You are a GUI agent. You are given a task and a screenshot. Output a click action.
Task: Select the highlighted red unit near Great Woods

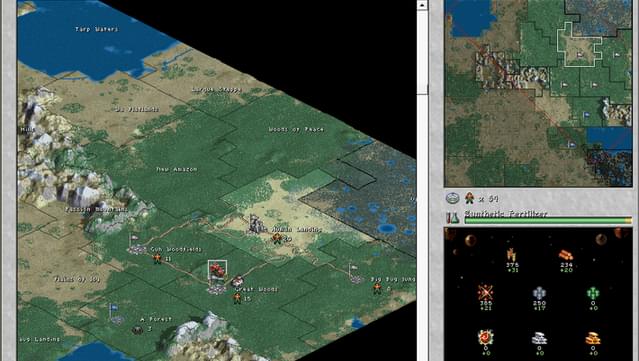pos(217,270)
